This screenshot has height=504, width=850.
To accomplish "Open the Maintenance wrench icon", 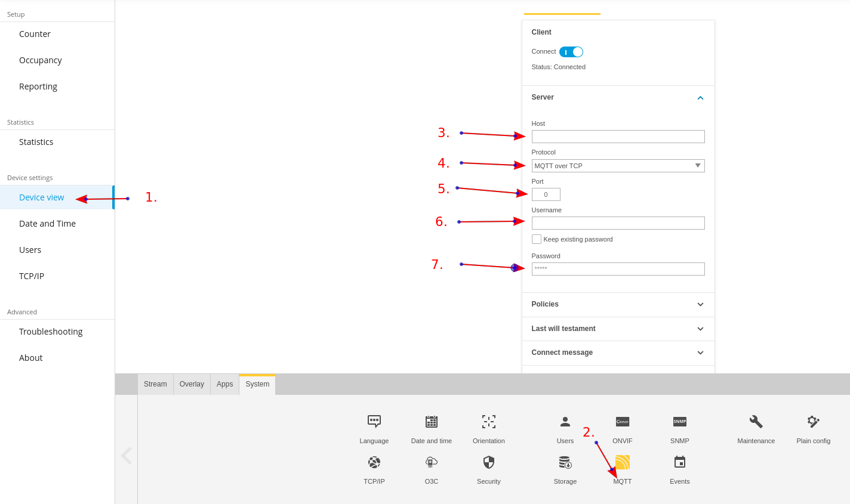I will point(756,422).
